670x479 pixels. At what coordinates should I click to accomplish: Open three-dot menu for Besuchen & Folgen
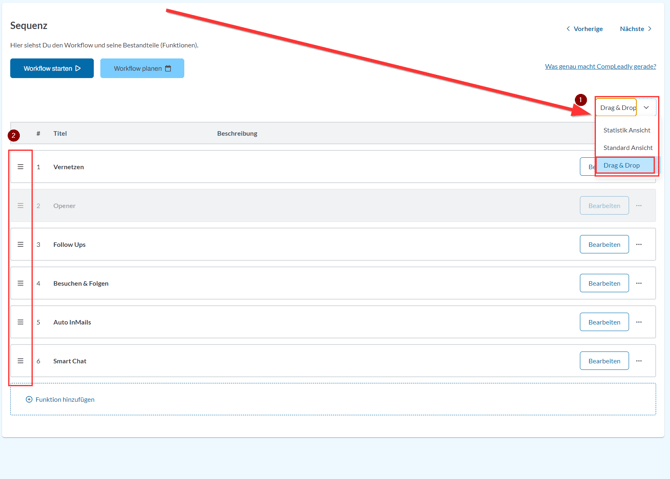click(639, 283)
